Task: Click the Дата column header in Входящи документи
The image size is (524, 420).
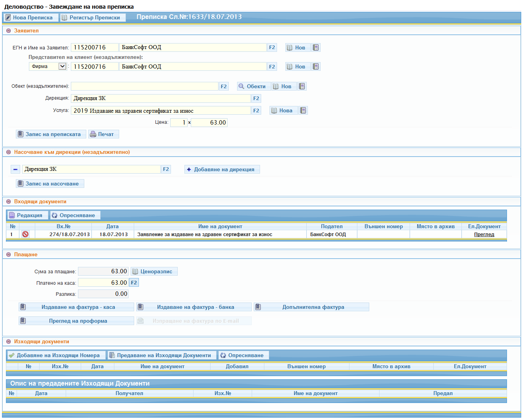Action: (x=112, y=227)
